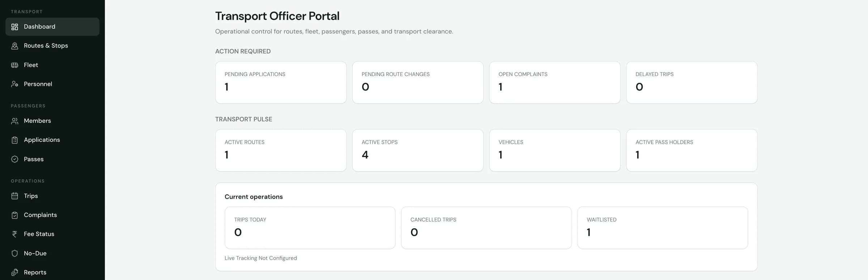
Task: Open the Members list
Action: pyautogui.click(x=52, y=121)
